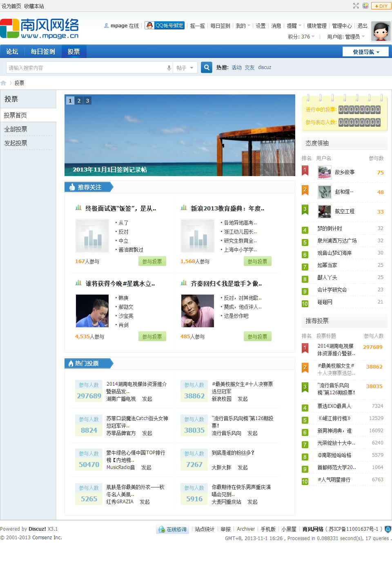Click the thumbs-up icon in 推荐关注 header

coord(72,187)
